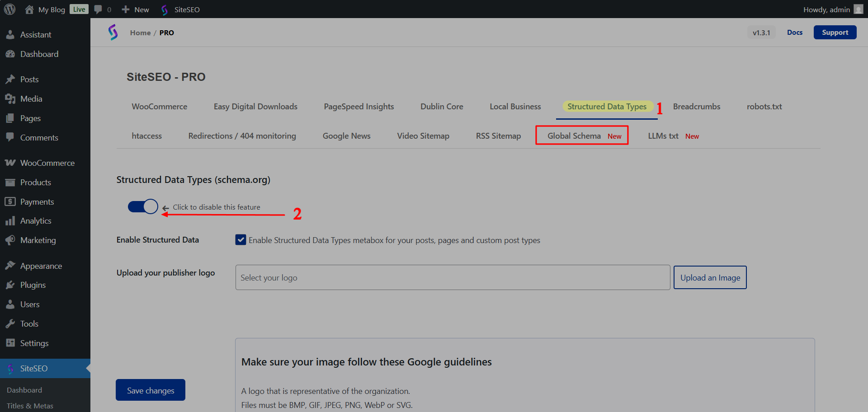Click the Upload an Image button
The width and height of the screenshot is (868, 412).
(710, 277)
